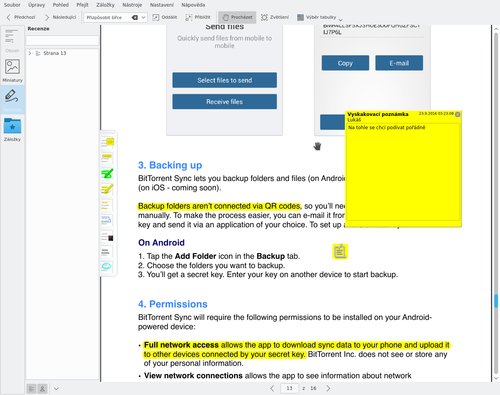Select the yellow Pop-up Note annotation tool

(x=107, y=142)
